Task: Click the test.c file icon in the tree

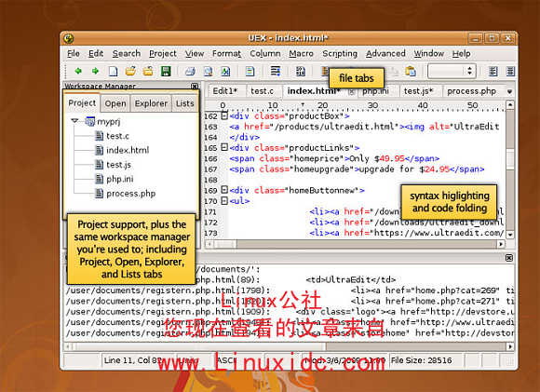Action: (x=100, y=136)
